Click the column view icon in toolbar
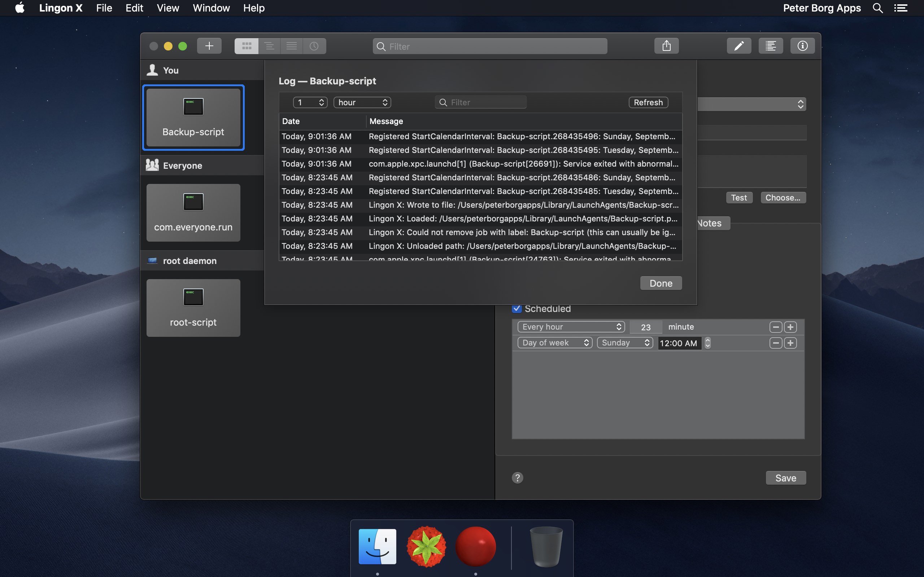The image size is (924, 577). [290, 46]
